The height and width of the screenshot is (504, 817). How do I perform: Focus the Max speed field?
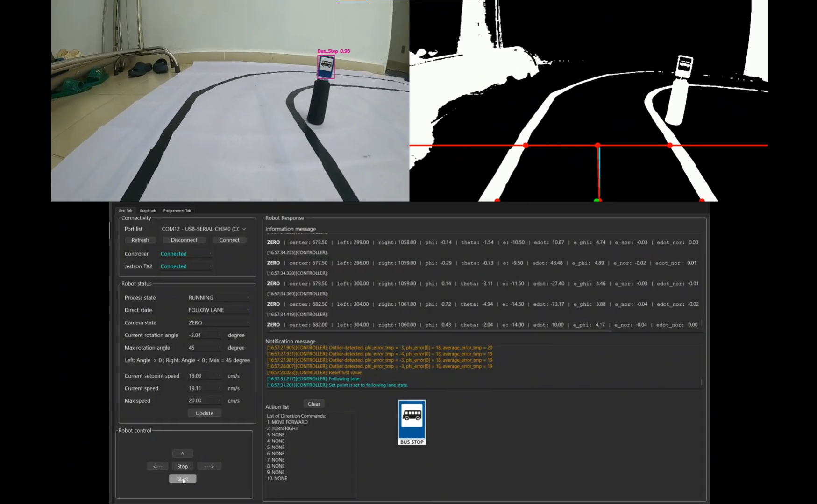coord(204,401)
